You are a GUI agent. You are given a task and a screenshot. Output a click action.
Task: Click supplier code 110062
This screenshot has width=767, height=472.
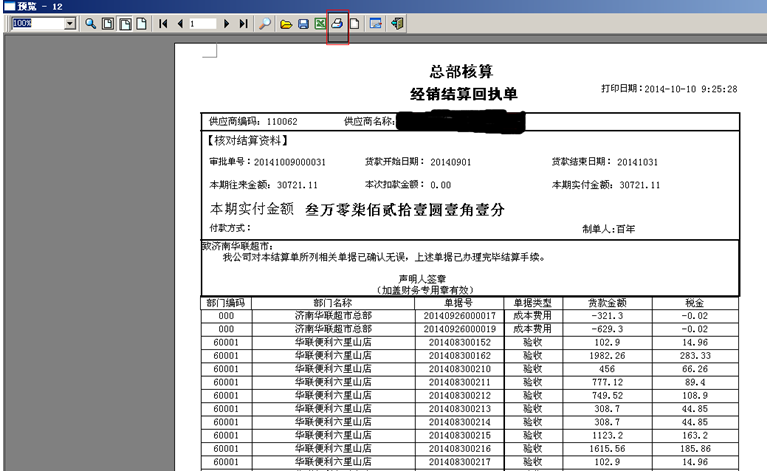(x=282, y=121)
